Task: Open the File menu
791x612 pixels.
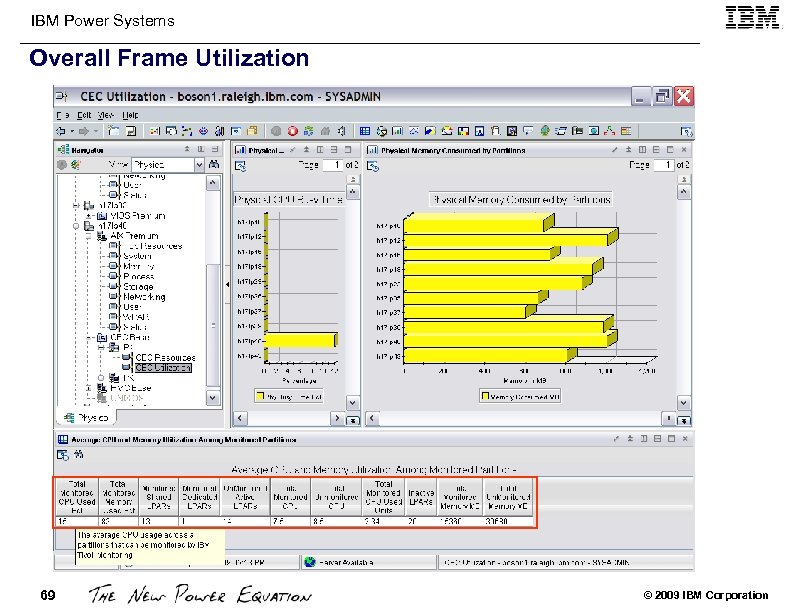Action: click(x=63, y=115)
